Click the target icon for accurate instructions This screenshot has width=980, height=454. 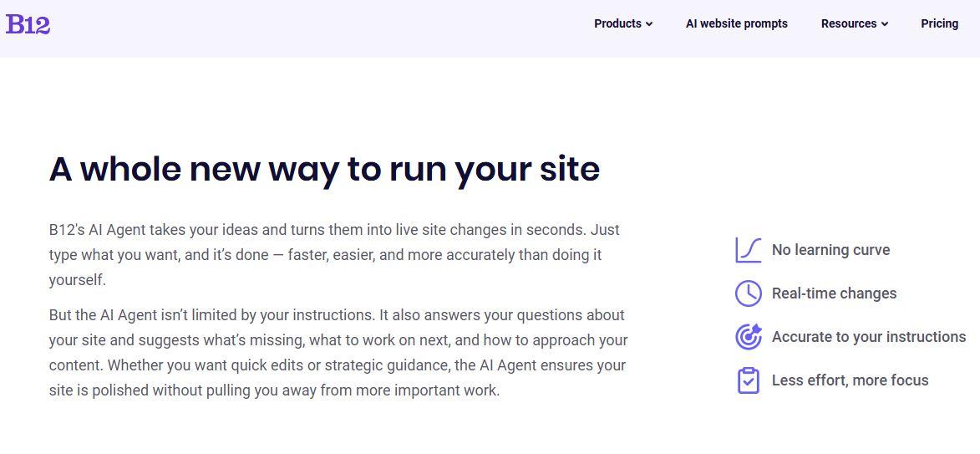748,337
